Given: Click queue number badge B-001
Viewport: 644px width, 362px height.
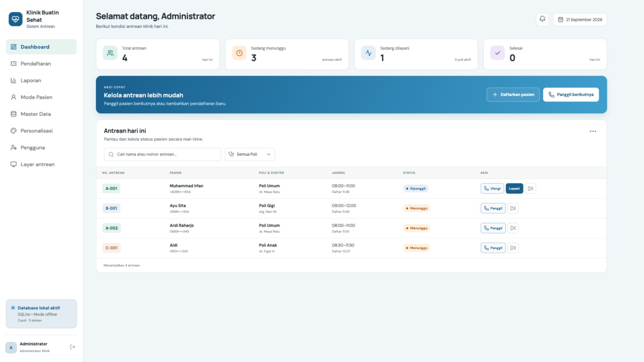Looking at the screenshot, I should click(x=111, y=208).
